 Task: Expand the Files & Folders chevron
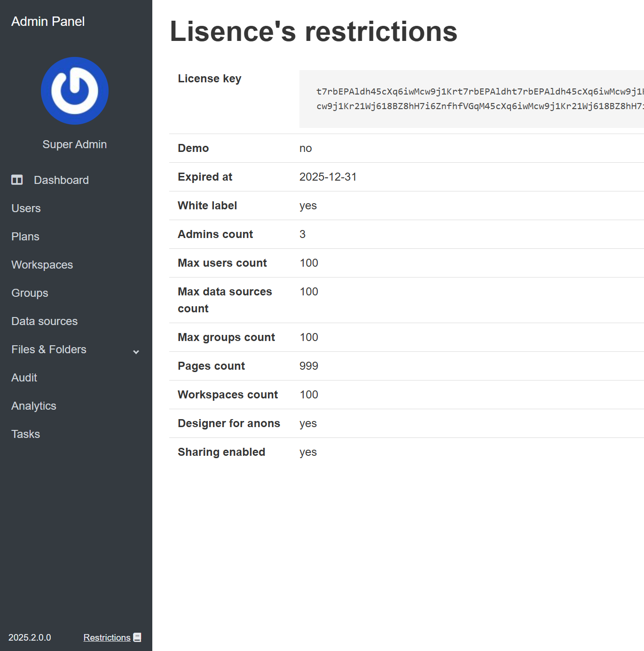pos(136,352)
